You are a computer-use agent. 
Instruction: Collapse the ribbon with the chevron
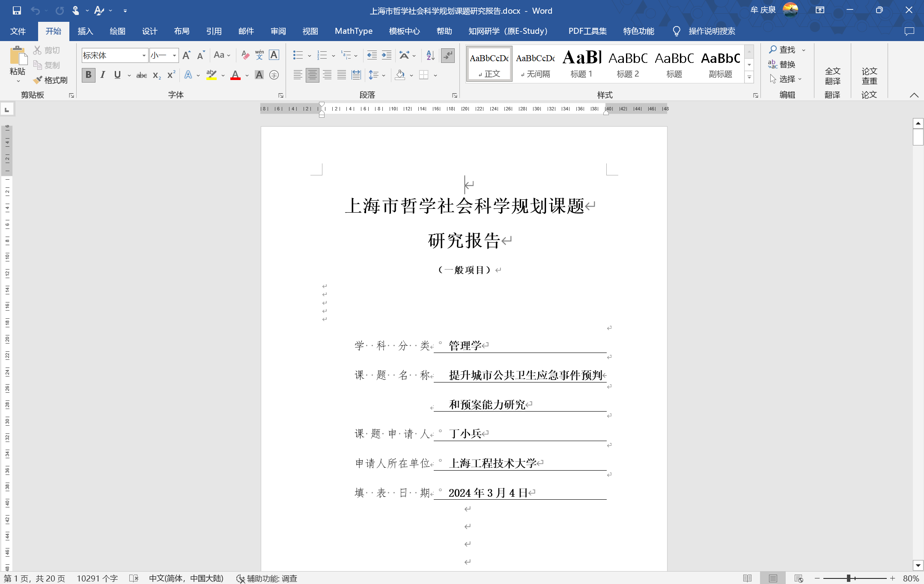click(914, 95)
